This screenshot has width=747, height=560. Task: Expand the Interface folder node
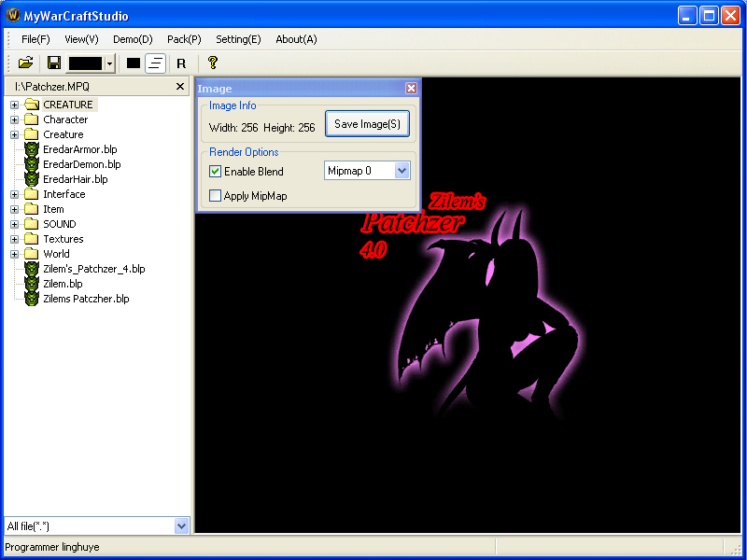(x=14, y=194)
